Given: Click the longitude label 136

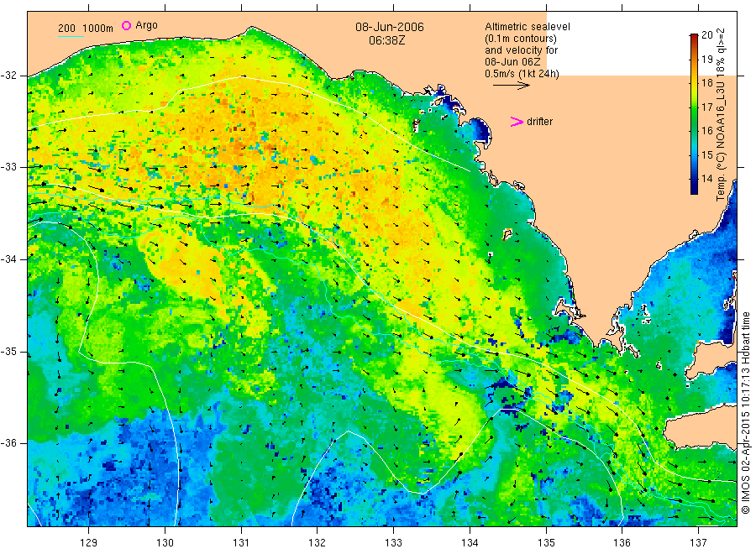Looking at the screenshot, I should pos(622,543).
